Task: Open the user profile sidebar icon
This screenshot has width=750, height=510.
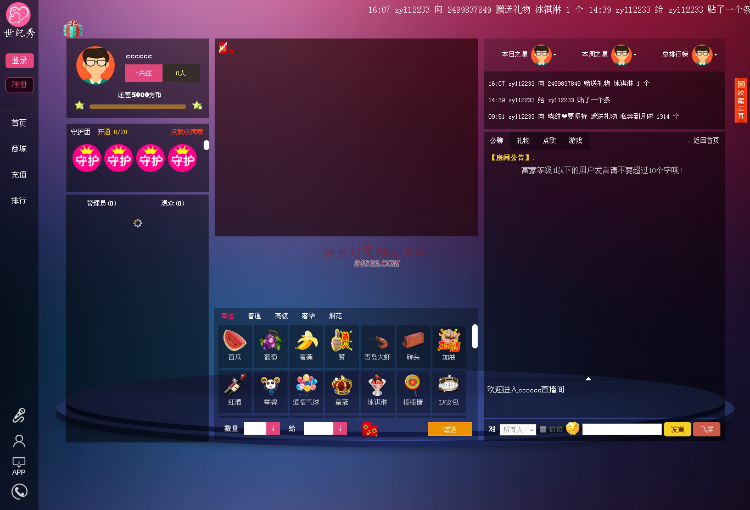Action: 19,441
